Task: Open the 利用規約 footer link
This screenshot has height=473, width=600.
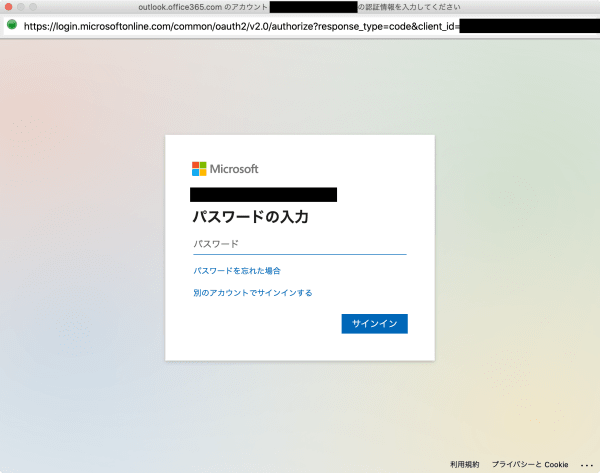Action: coord(465,465)
